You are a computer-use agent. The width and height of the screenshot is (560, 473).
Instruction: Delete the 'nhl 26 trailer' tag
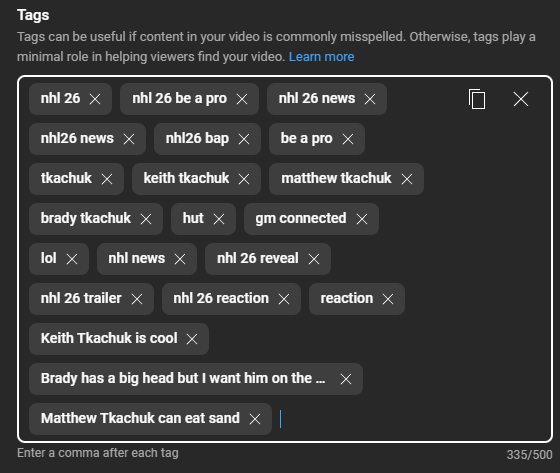point(137,299)
